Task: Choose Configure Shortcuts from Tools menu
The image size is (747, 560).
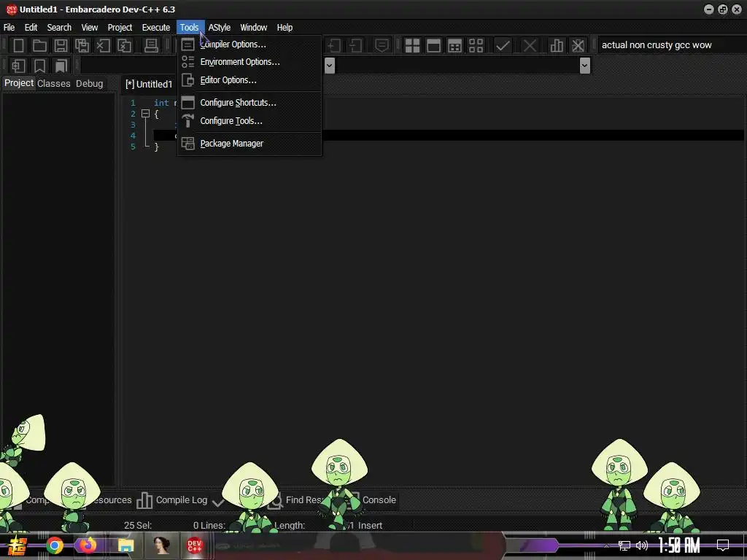Action: (249, 102)
